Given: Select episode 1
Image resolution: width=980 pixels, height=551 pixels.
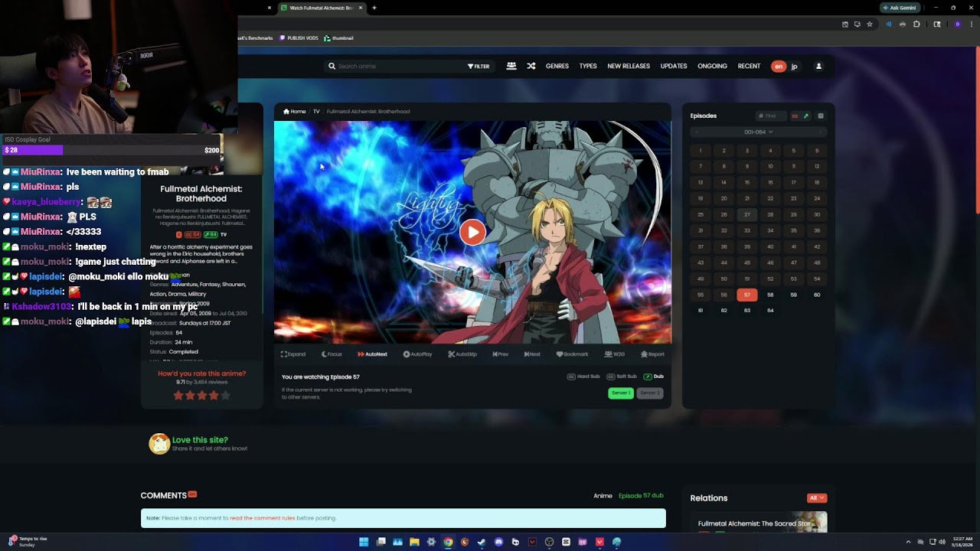Looking at the screenshot, I should point(701,151).
